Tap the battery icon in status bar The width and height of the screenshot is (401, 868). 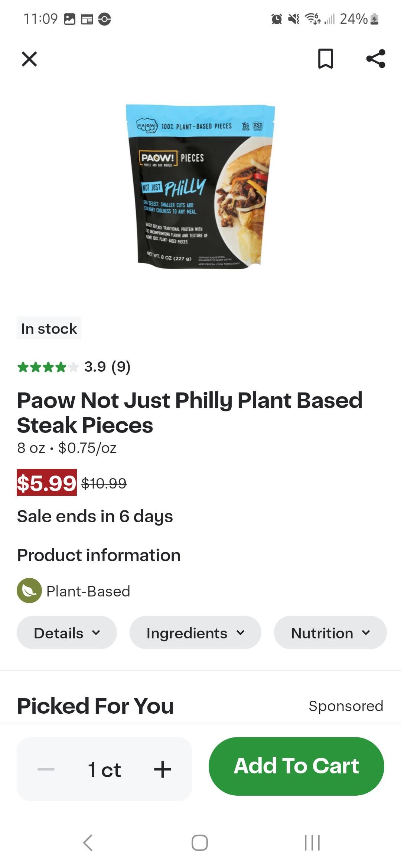(x=375, y=19)
